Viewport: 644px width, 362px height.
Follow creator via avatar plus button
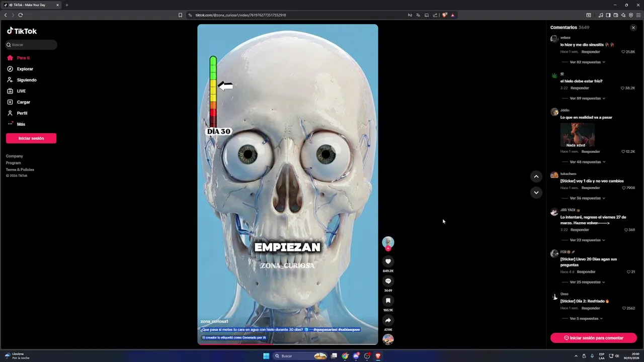pos(388,248)
